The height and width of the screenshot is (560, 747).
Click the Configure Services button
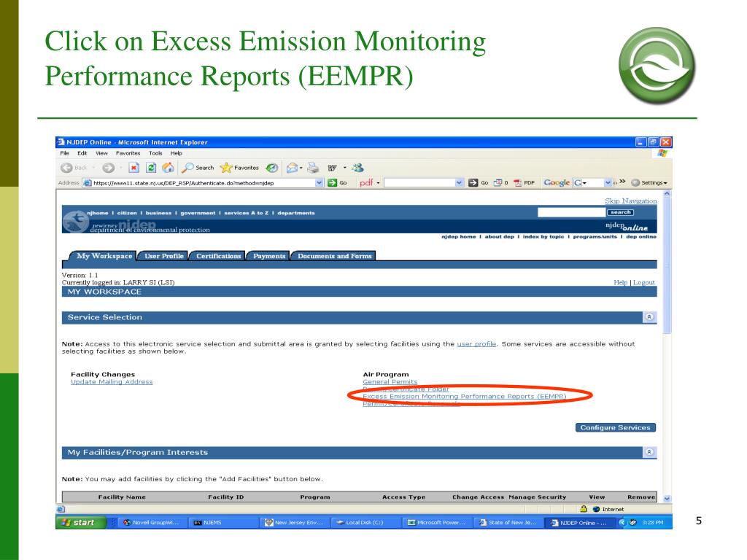tap(615, 427)
